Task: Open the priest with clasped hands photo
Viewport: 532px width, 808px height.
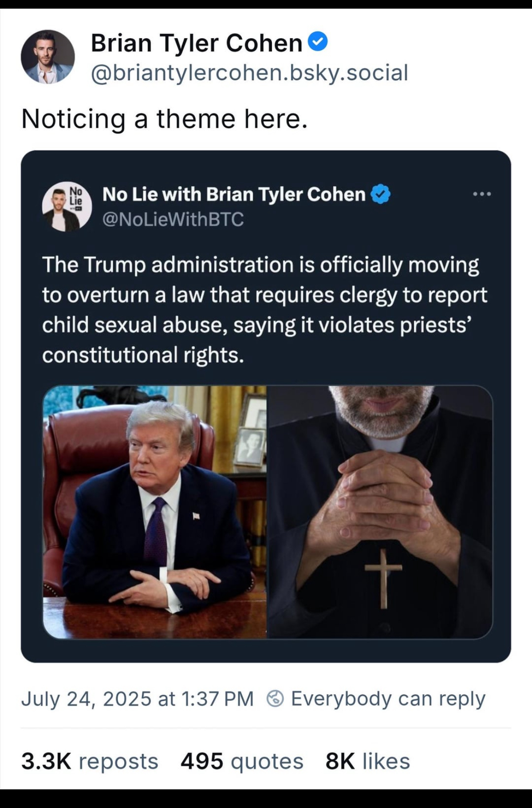Action: [380, 512]
